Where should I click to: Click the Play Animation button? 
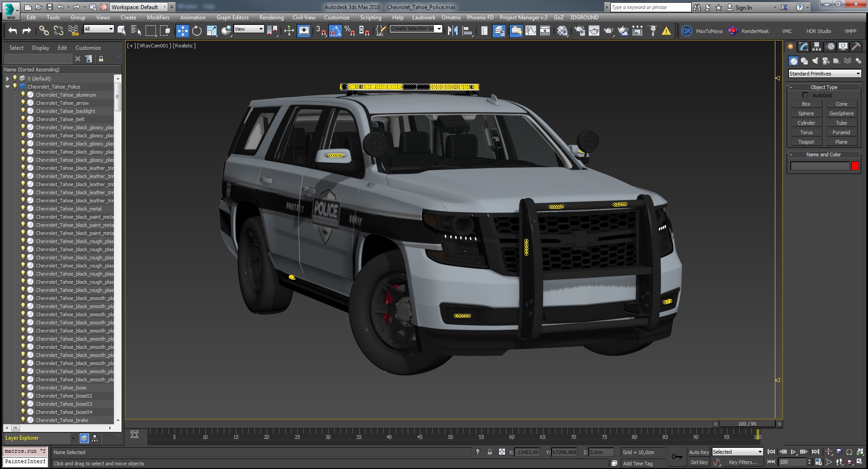click(793, 452)
